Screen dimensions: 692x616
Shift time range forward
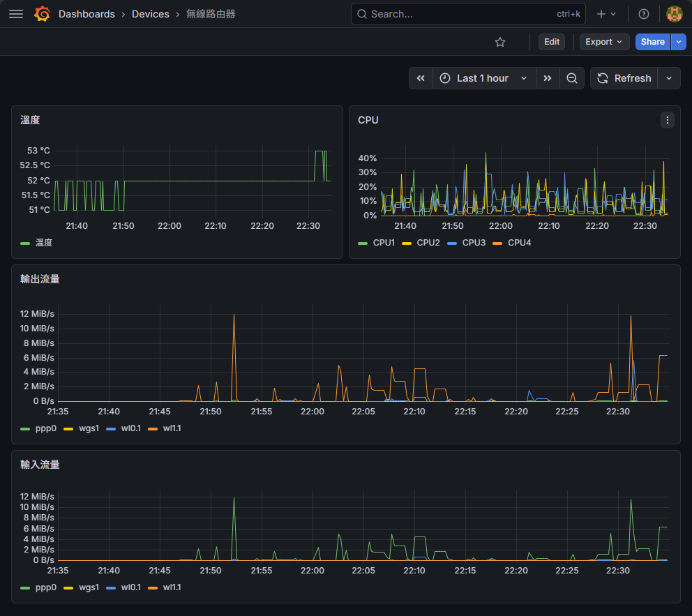[548, 78]
